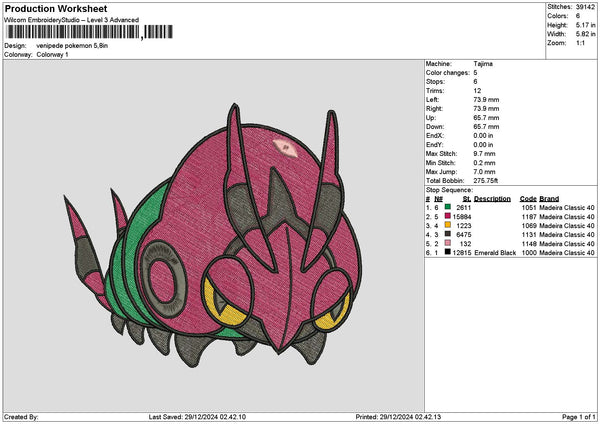Click the 'EndY:' label
This screenshot has height=424, width=600.
pyautogui.click(x=434, y=145)
